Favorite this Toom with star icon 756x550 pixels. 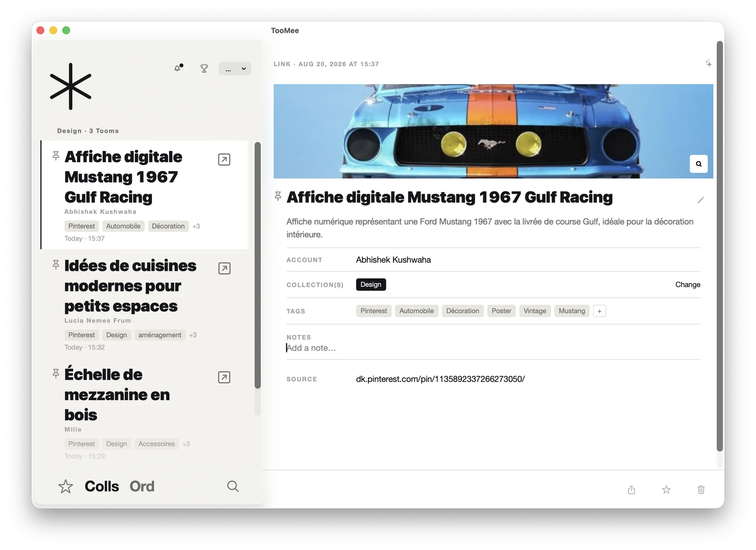tap(666, 490)
